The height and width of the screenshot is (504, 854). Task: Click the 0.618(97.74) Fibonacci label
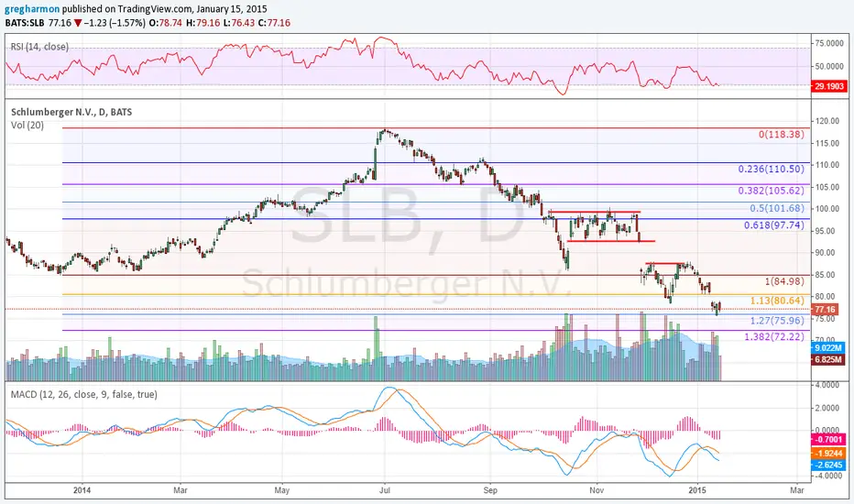coord(774,225)
